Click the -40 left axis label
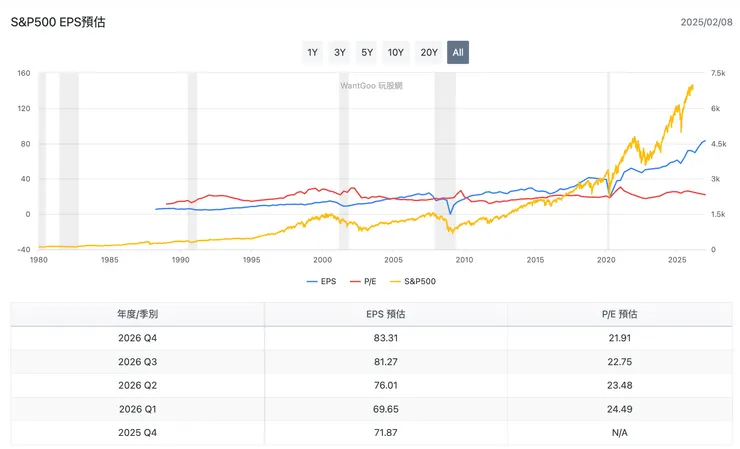 click(24, 250)
